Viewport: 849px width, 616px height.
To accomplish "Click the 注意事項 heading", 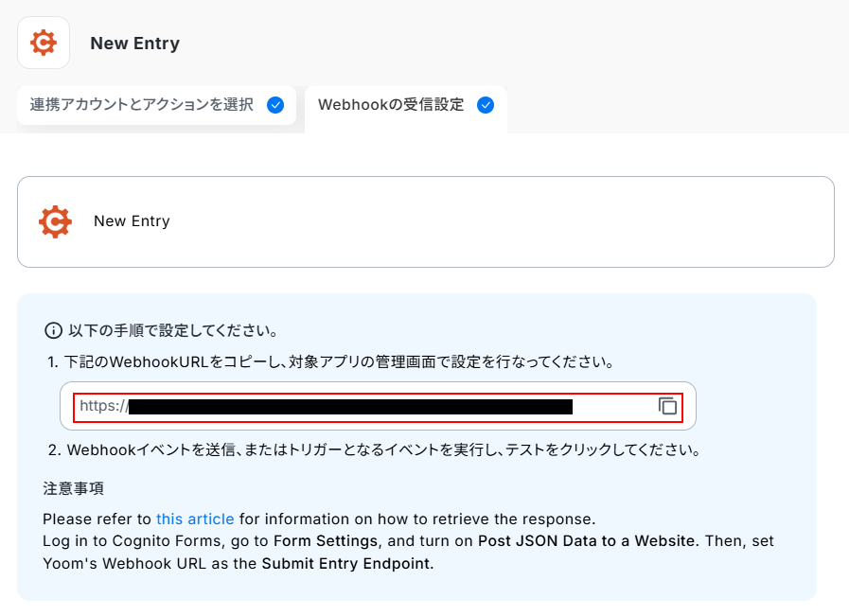I will pyautogui.click(x=73, y=488).
